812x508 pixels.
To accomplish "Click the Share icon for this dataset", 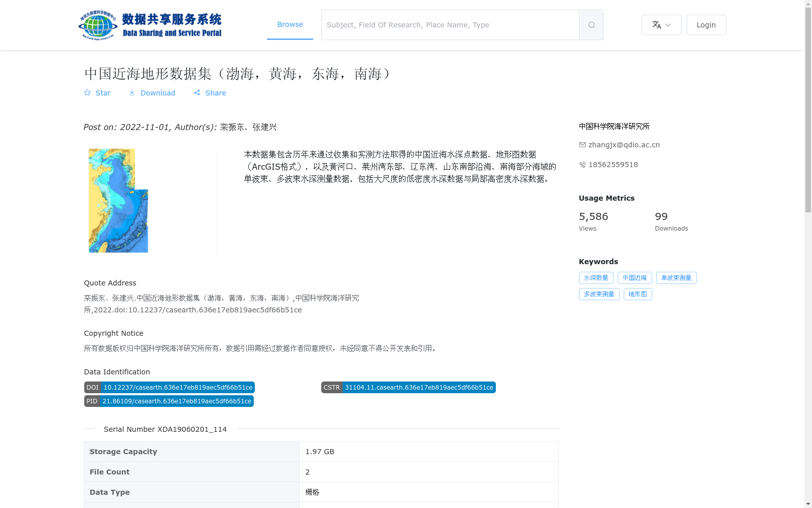I will pos(197,92).
